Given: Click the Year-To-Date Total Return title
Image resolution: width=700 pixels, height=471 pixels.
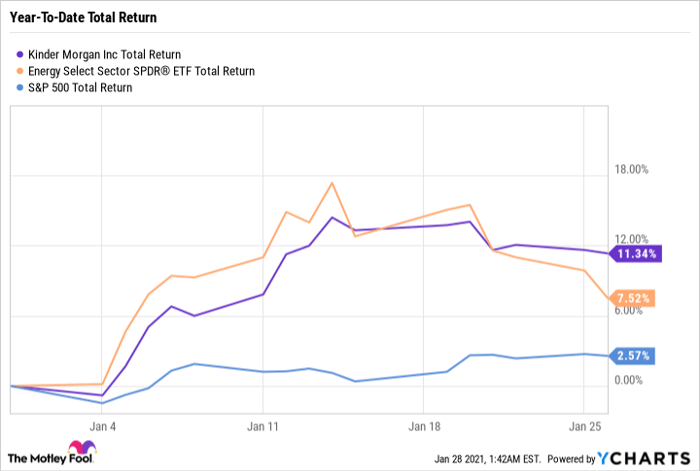Looking at the screenshot, I should tap(84, 18).
